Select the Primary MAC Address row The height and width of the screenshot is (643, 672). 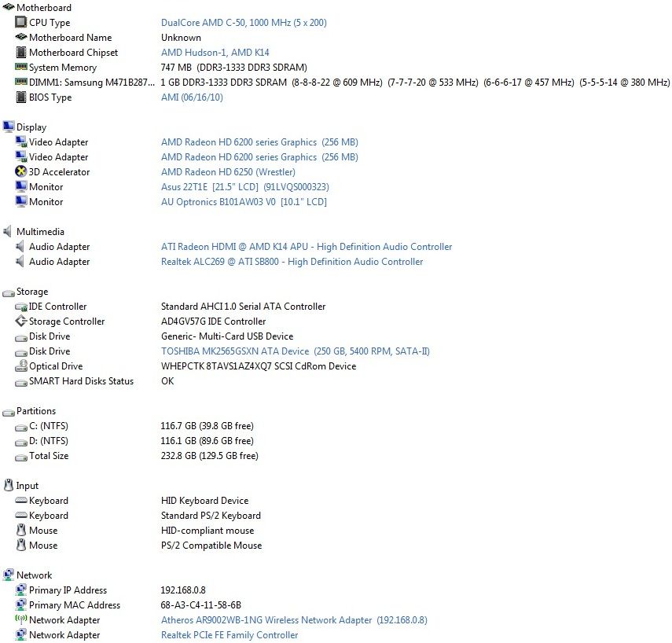point(75,605)
